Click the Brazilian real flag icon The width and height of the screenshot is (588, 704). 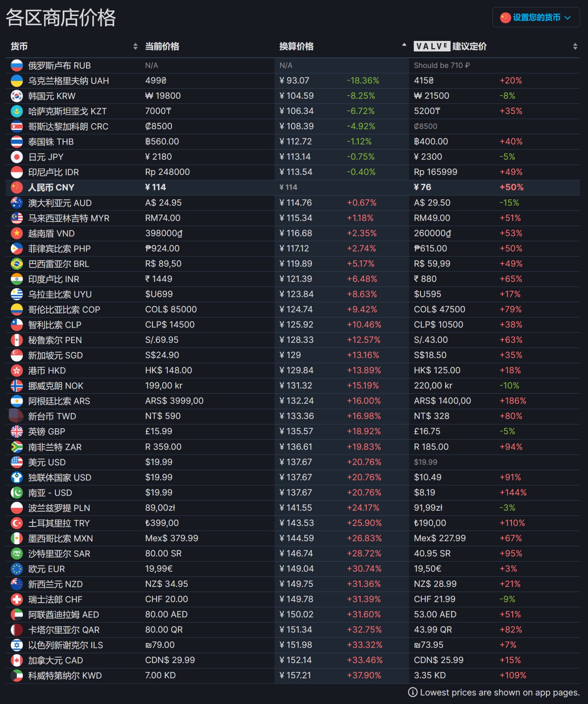pos(17,264)
